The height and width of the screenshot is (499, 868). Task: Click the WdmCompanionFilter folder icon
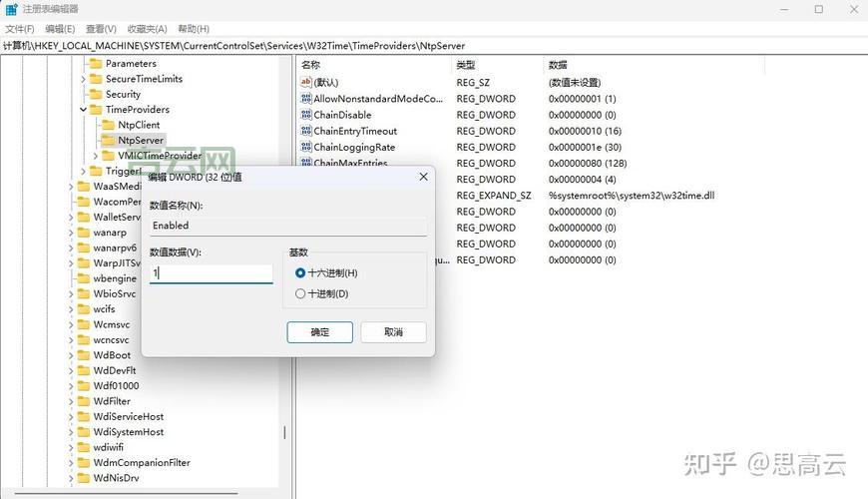click(84, 462)
